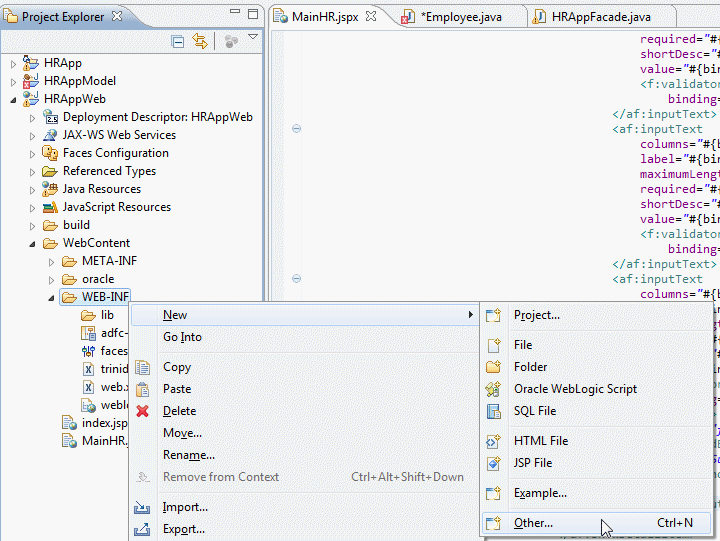
Task: Choose Import... from the context menu
Action: [304, 507]
